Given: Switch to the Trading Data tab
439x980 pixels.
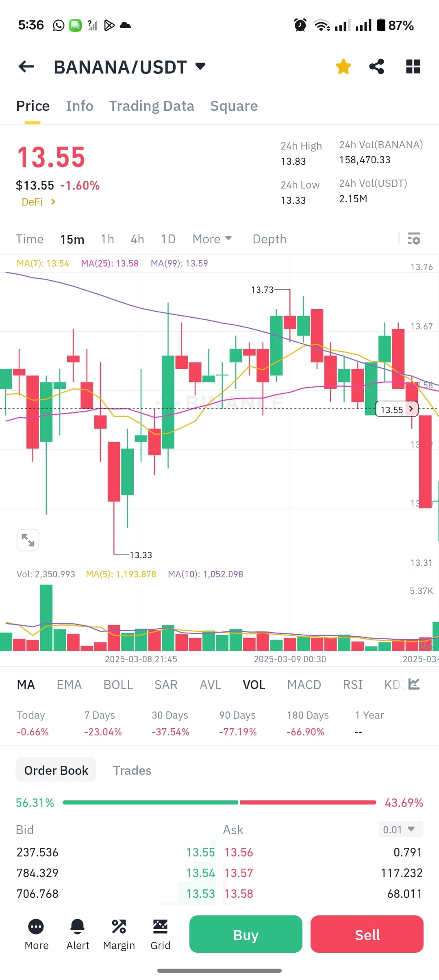Looking at the screenshot, I should click(x=152, y=106).
